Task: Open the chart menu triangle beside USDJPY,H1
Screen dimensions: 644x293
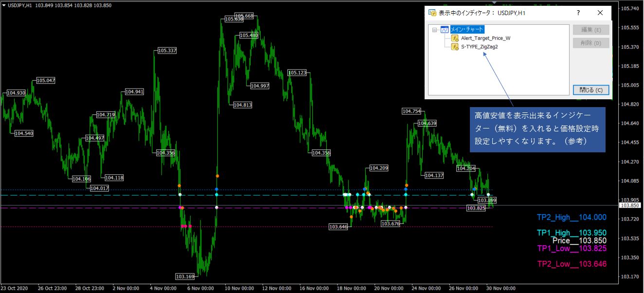Action: [x=4, y=5]
